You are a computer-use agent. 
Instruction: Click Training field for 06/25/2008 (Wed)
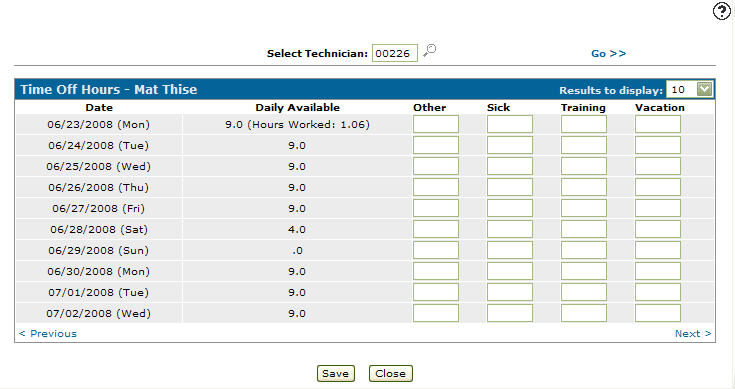point(584,166)
